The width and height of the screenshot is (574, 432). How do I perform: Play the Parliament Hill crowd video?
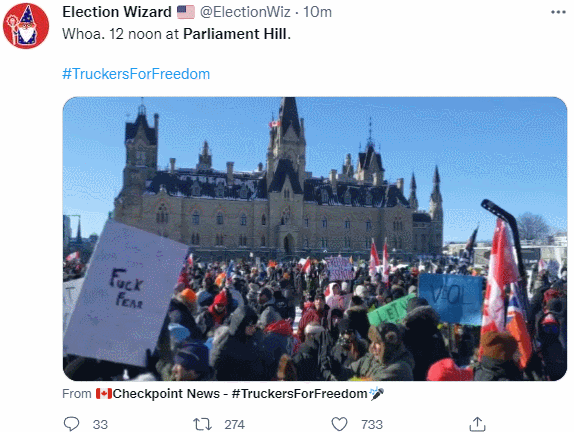pyautogui.click(x=315, y=239)
